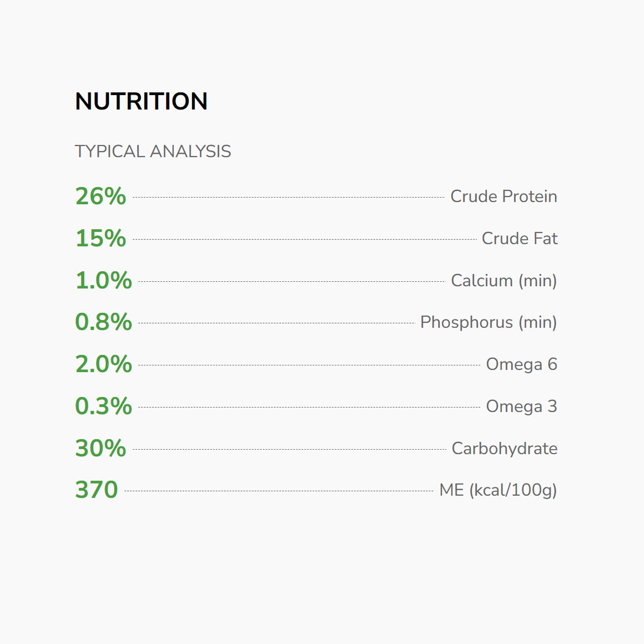Click the 30% carbohydrate value

click(x=100, y=448)
